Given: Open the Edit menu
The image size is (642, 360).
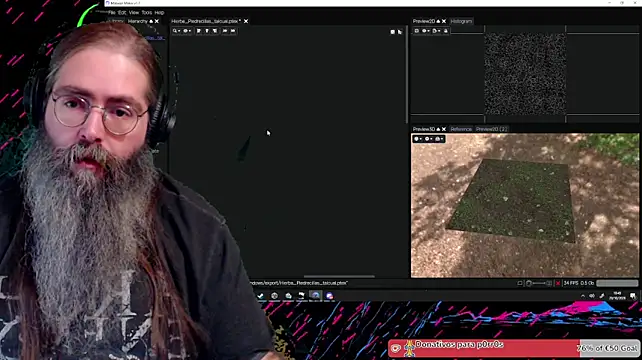Looking at the screenshot, I should click(122, 13).
